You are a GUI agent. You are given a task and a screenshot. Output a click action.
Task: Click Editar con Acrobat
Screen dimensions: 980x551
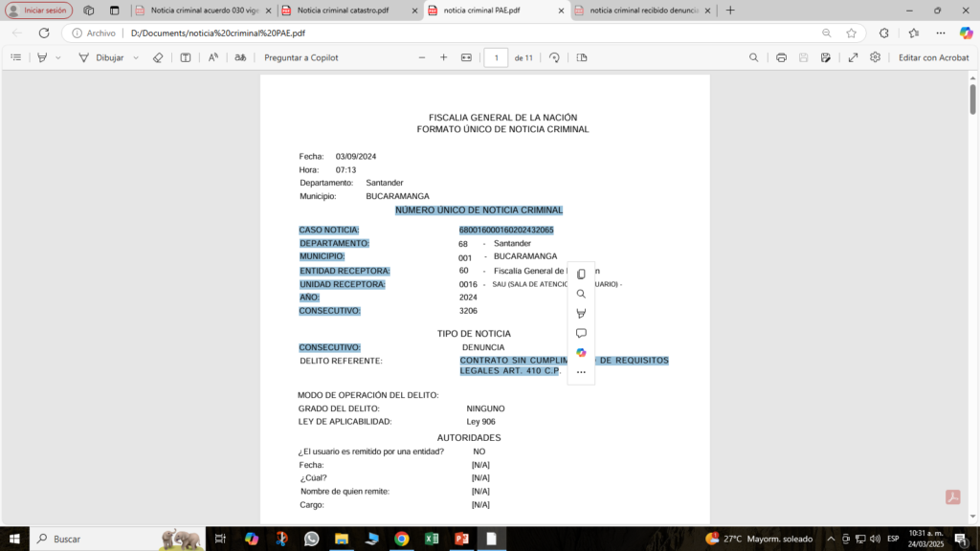tap(934, 57)
